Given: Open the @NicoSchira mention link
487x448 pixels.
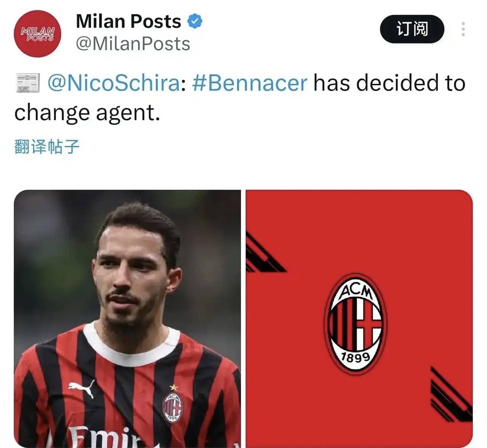Looking at the screenshot, I should click(114, 83).
